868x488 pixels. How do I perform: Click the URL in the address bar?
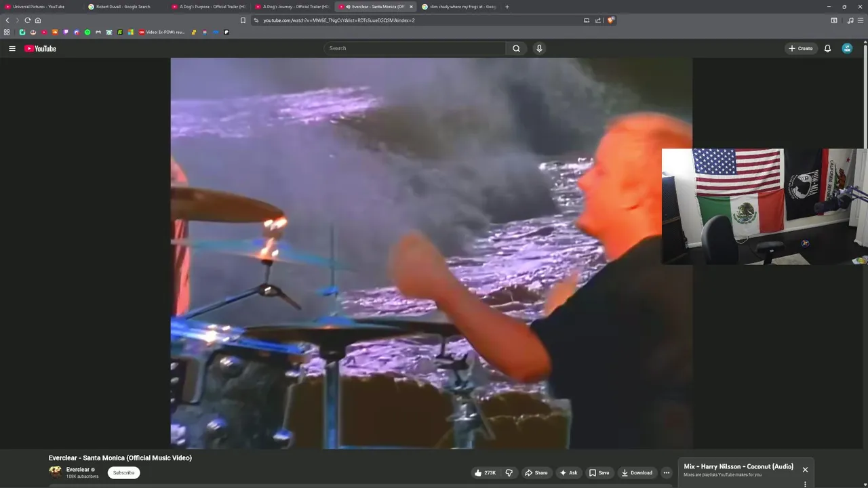339,20
